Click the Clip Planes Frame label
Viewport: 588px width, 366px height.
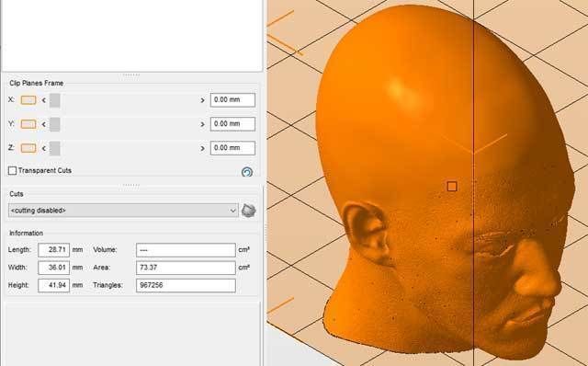pyautogui.click(x=37, y=84)
